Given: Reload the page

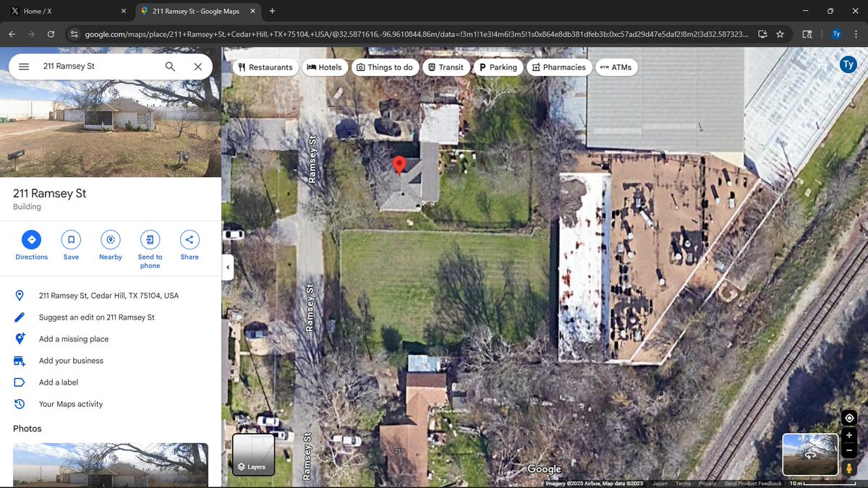Looking at the screenshot, I should click(x=51, y=34).
